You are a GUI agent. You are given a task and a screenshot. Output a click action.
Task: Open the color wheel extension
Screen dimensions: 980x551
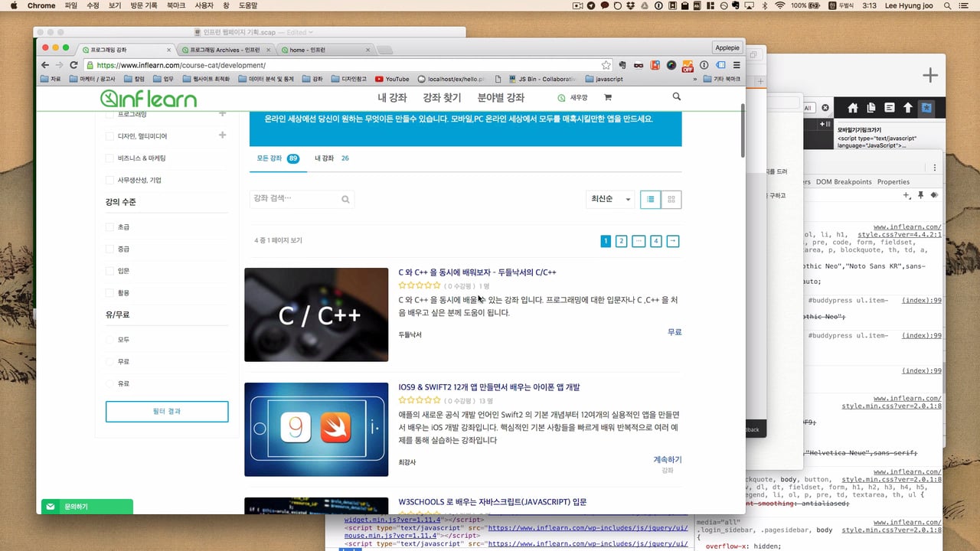[671, 65]
